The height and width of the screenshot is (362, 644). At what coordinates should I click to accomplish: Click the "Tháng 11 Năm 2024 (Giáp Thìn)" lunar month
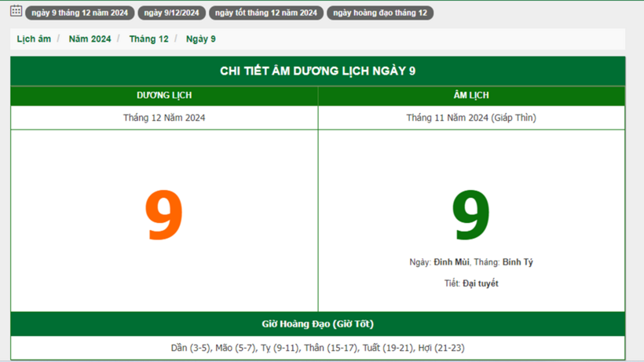tap(471, 118)
